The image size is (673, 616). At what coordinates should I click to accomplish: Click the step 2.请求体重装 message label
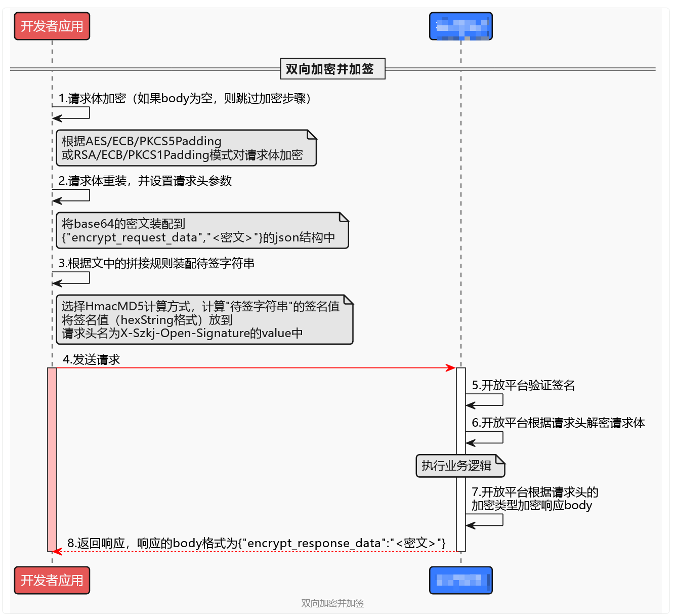coord(145,181)
